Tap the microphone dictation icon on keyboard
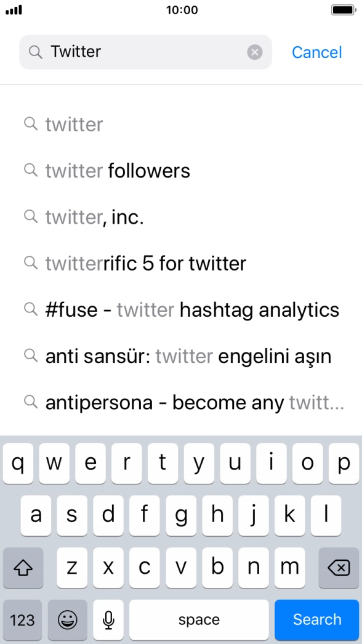Viewport: 362px width, 644px height. pos(108,620)
